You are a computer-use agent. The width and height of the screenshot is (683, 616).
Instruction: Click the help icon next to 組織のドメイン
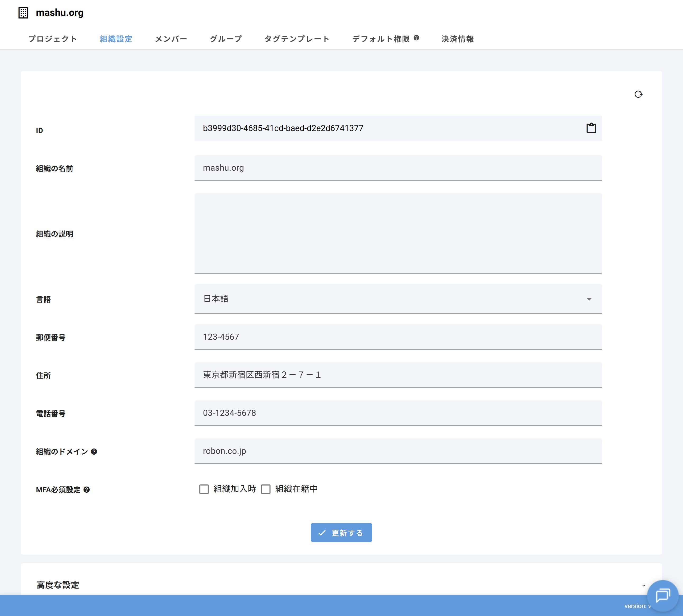[x=94, y=451]
